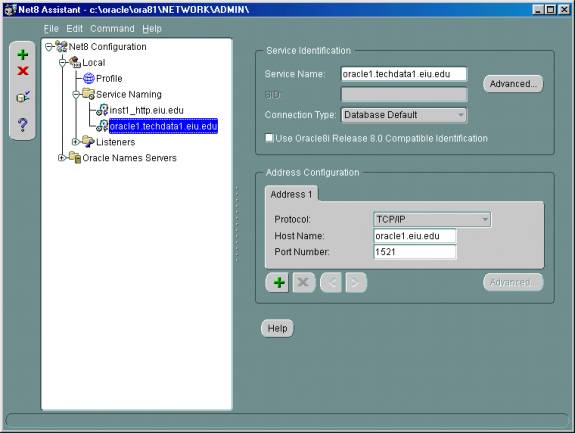
Task: Open the Edit menu
Action: (74, 29)
